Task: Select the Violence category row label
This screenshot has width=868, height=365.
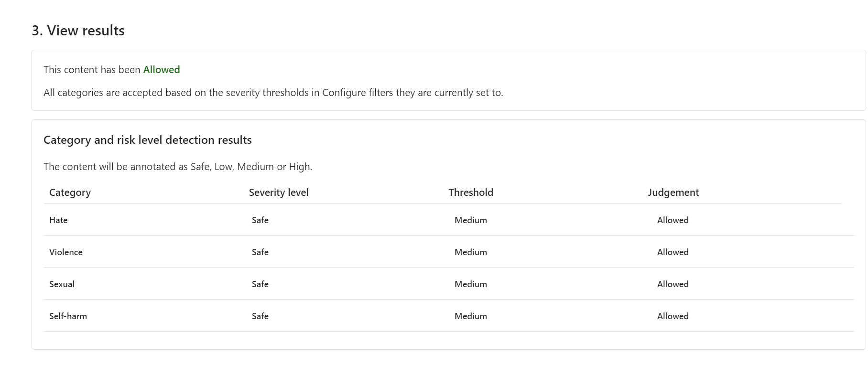Action: 66,252
